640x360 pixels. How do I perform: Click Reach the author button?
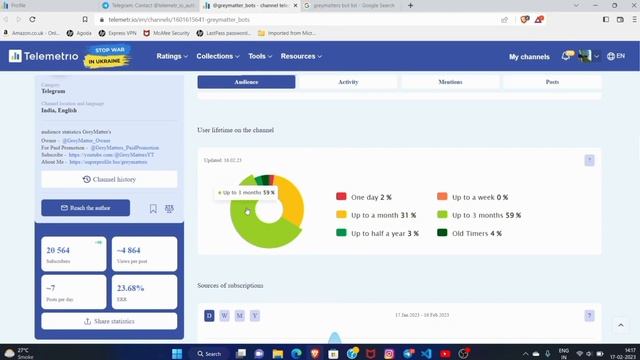[x=86, y=208]
